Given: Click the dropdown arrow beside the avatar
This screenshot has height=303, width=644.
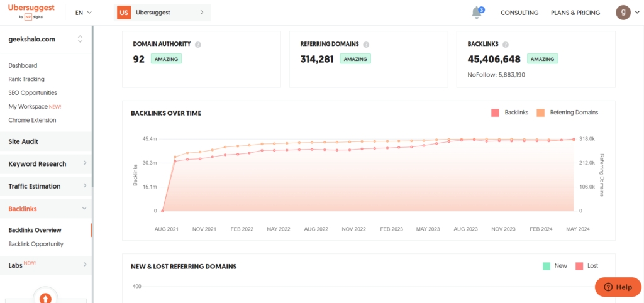Looking at the screenshot, I should click(637, 13).
